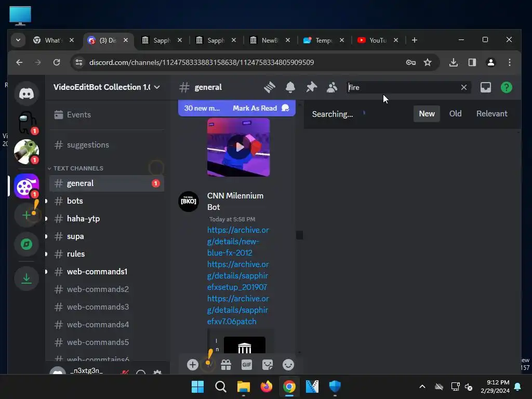
Task: Open the rules channel
Action: click(x=107, y=254)
